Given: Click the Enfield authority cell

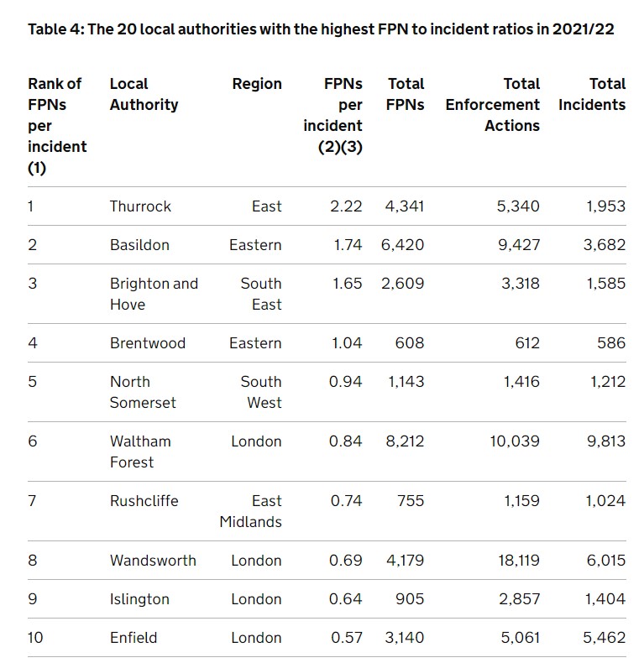Looking at the screenshot, I should [134, 638].
